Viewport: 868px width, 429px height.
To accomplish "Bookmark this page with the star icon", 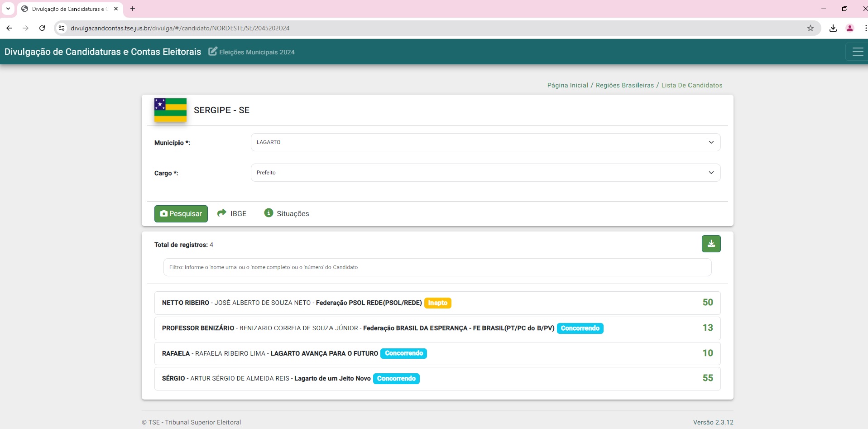I will [x=810, y=28].
